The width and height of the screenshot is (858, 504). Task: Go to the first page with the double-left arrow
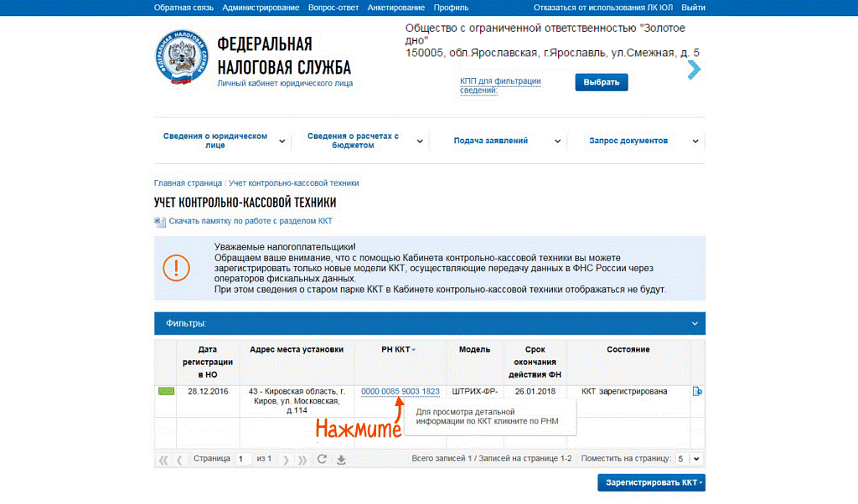tap(163, 460)
